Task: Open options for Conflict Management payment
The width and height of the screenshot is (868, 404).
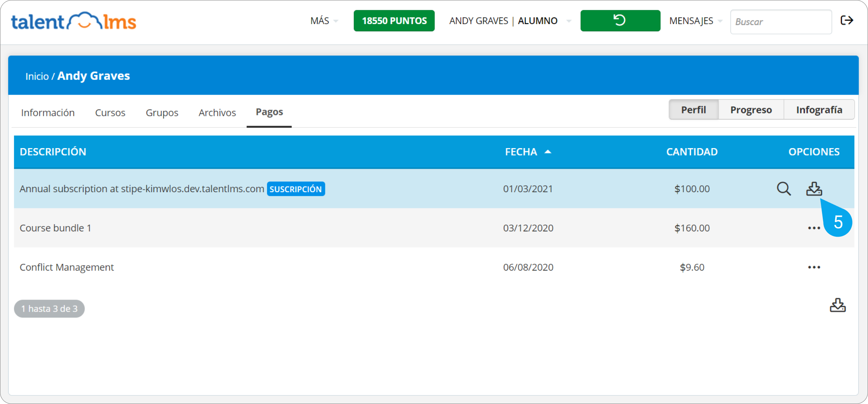Action: point(814,267)
